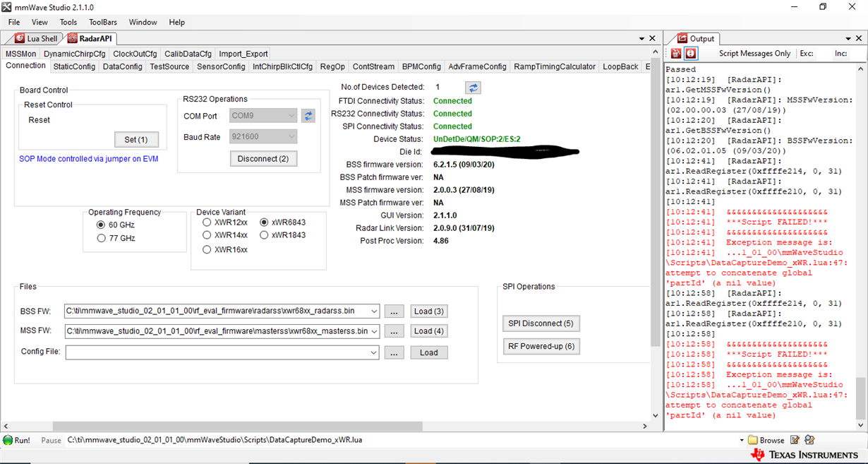Open the ToolBars menu

click(x=103, y=22)
